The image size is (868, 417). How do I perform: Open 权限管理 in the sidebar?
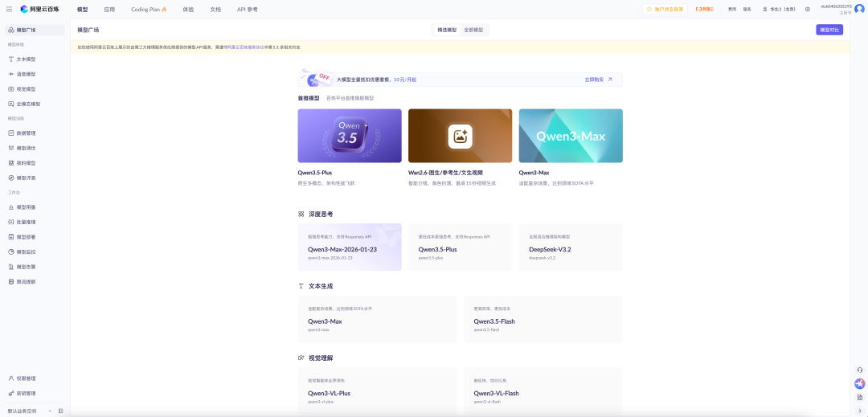35,379
